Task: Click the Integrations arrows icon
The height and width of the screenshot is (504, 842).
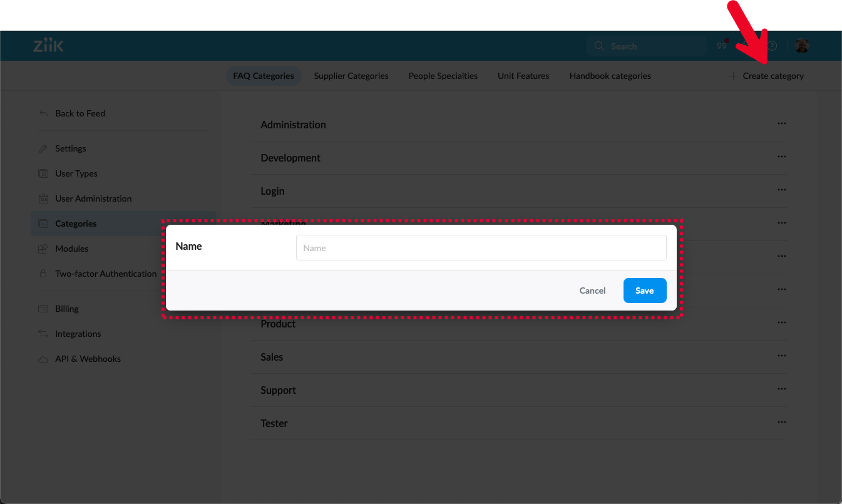Action: (x=43, y=334)
